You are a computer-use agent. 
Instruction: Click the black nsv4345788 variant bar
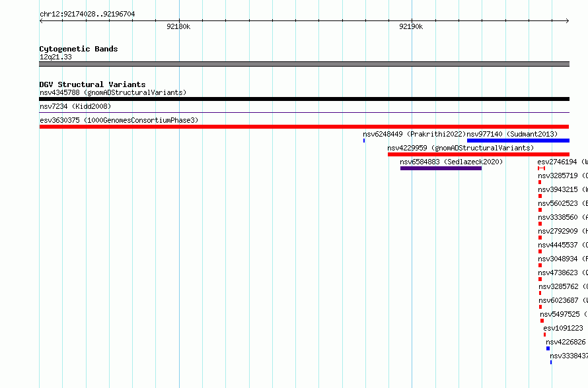pos(304,99)
